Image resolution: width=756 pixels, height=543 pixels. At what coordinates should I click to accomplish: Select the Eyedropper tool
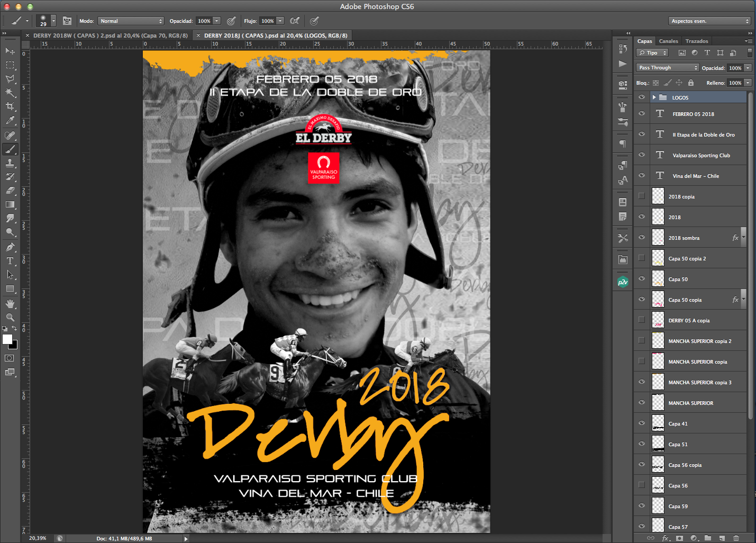click(x=10, y=121)
